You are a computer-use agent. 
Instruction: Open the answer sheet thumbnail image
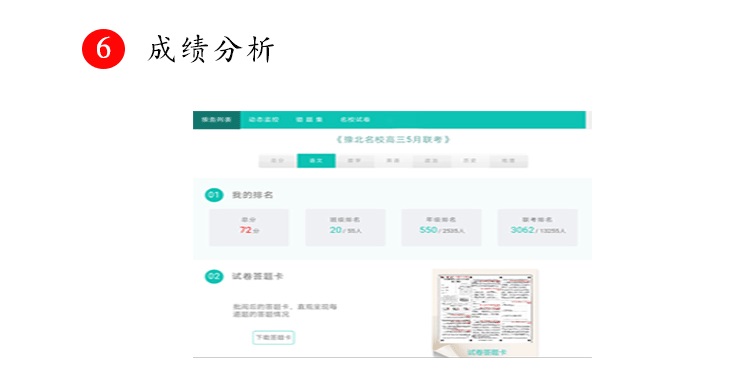click(x=485, y=313)
